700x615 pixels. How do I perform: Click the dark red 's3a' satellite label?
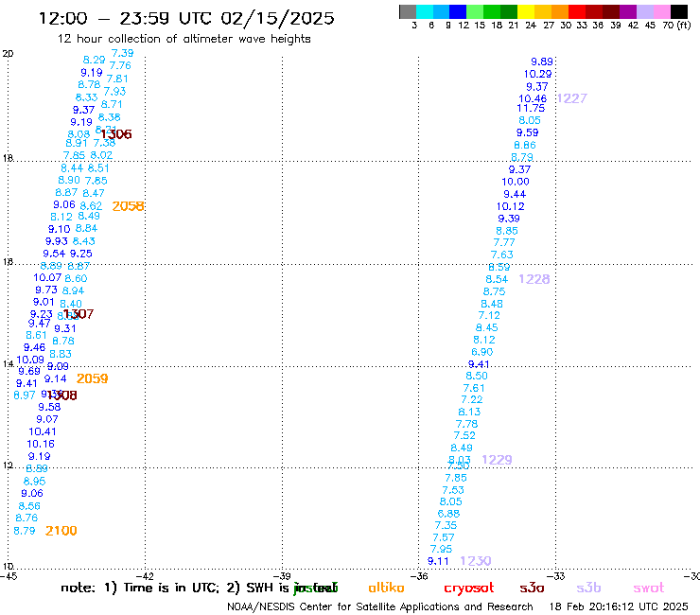pyautogui.click(x=532, y=588)
